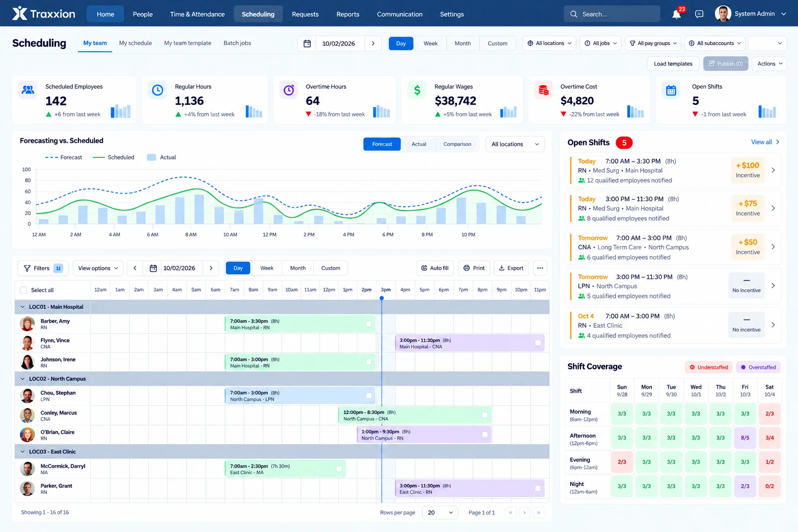The width and height of the screenshot is (798, 532).
Task: Open the more options ellipsis button
Action: pos(540,268)
